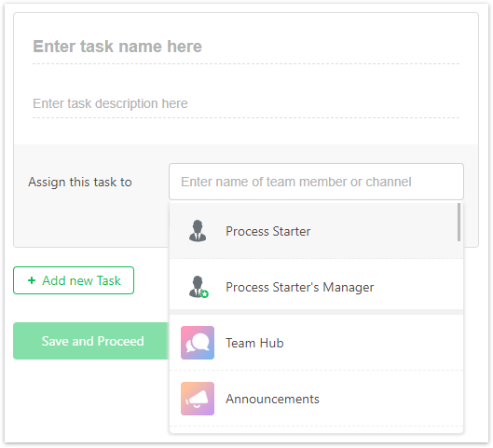493x448 pixels.
Task: Click the Add new Task button
Action: (x=74, y=280)
